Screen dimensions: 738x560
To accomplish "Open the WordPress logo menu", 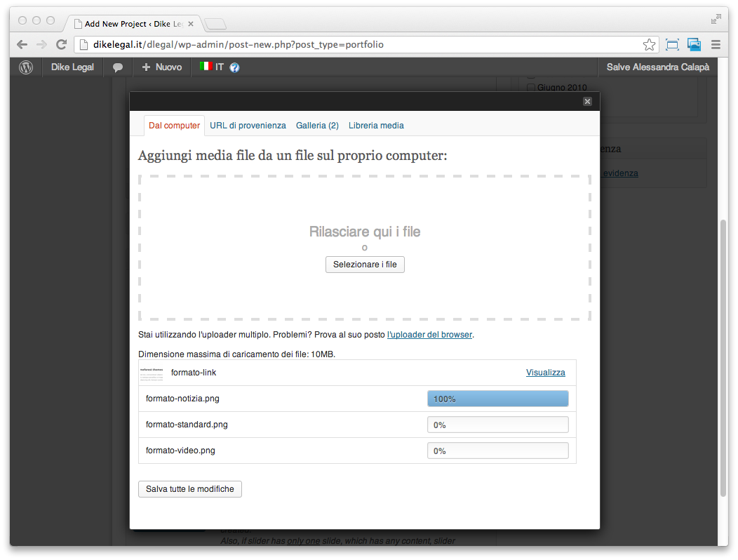I will click(x=26, y=67).
